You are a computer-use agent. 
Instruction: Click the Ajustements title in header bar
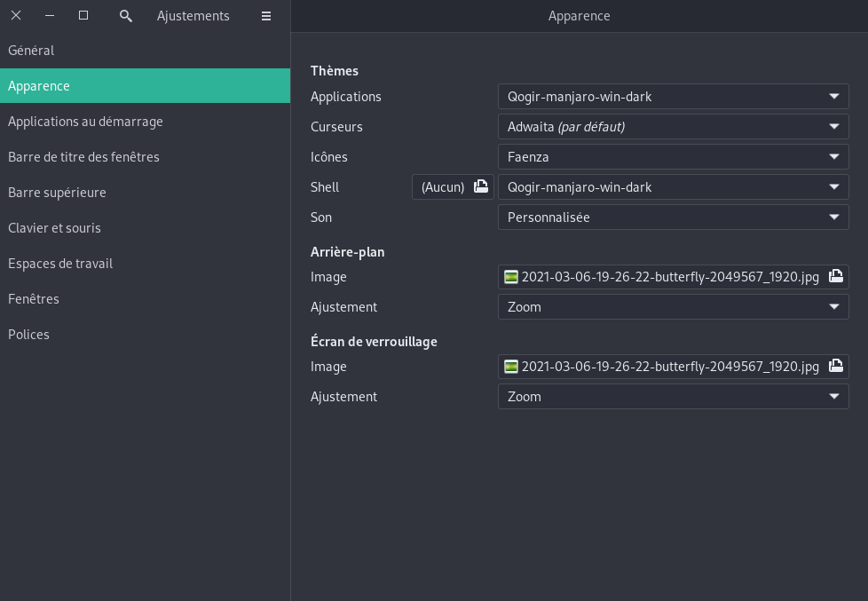193,16
